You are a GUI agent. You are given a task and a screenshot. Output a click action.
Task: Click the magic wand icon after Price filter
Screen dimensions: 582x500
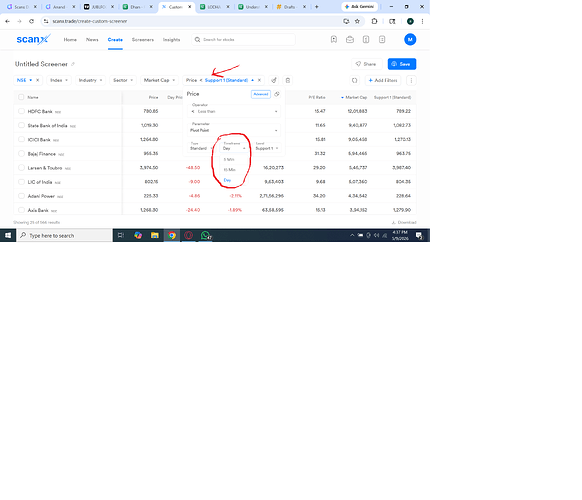pos(274,80)
